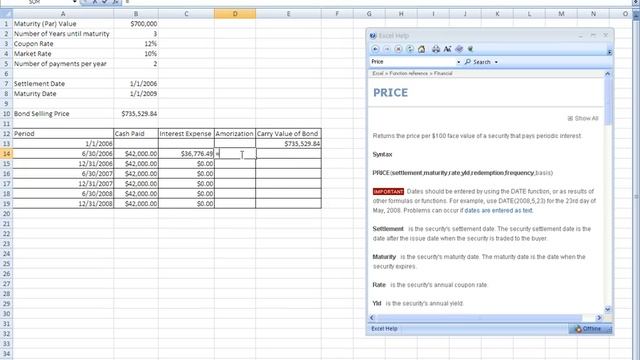Screen dimensions: 640x360
Task: Select column F header
Action: [337, 14]
